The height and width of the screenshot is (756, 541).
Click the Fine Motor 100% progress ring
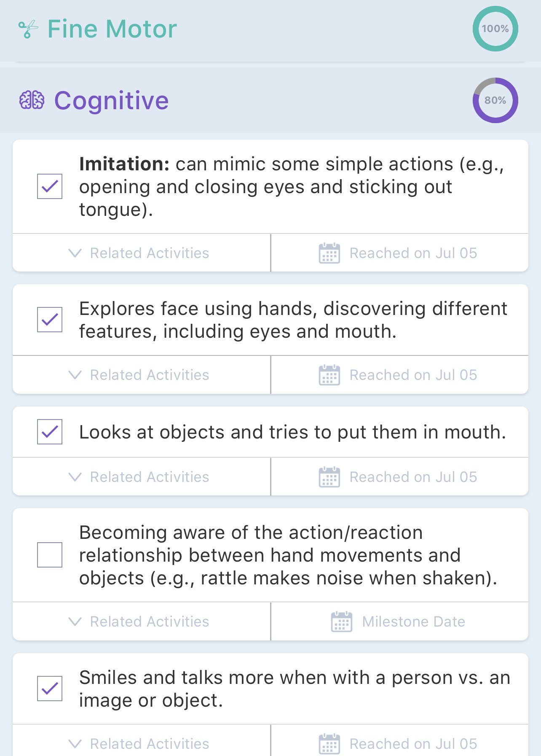click(495, 29)
